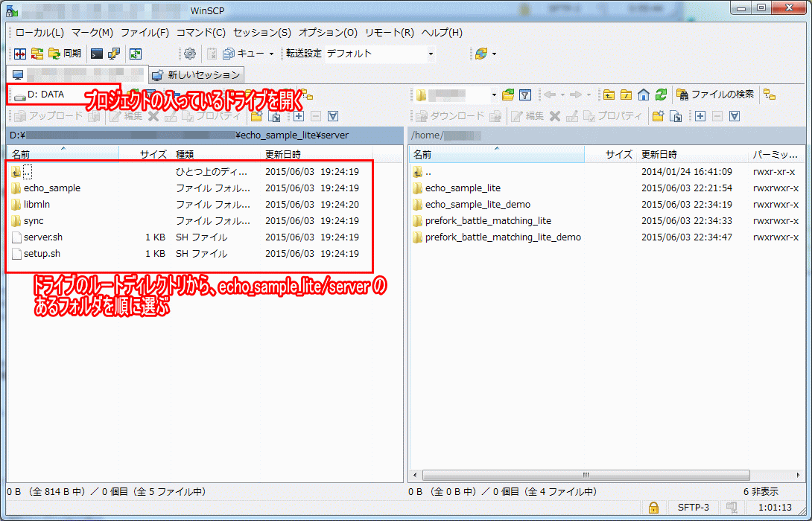Show the local directory tree icon
The width and height of the screenshot is (812, 521).
[x=307, y=95]
